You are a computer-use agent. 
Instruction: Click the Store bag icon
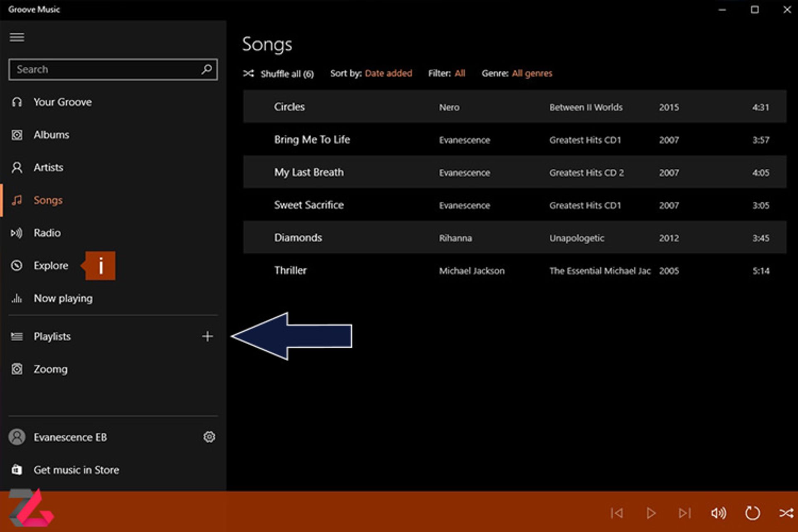[x=17, y=470]
